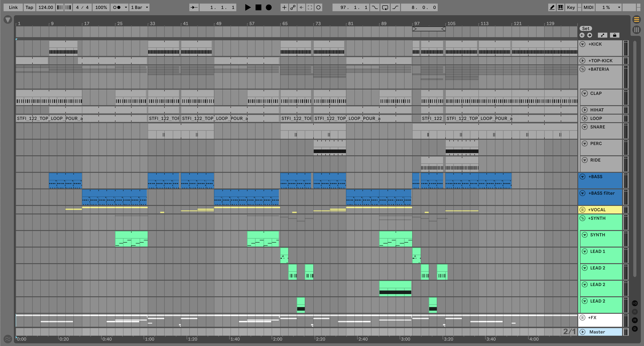Screen dimensions: 644x346
Task: Click the Set locator button
Action: click(586, 28)
